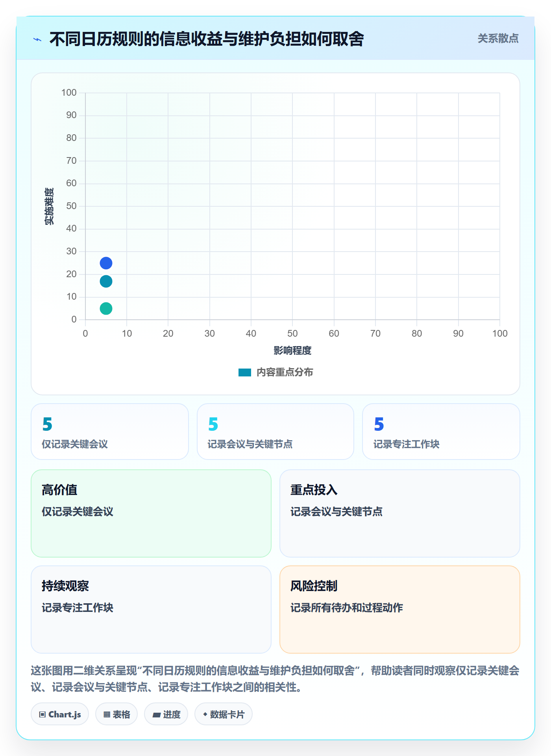Click the 影响程度 x-axis title
This screenshot has height=756, width=551.
(x=292, y=350)
